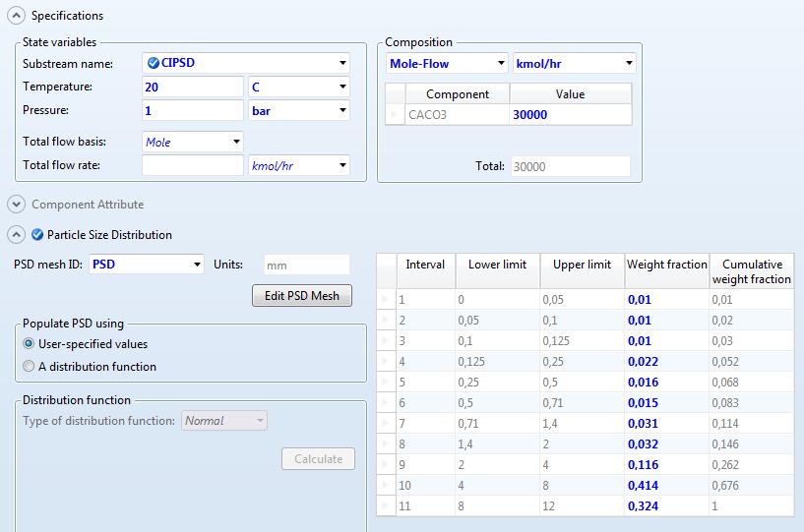Click the interval 10 number cell
Viewport: 804px width, 532px height.
click(x=425, y=486)
